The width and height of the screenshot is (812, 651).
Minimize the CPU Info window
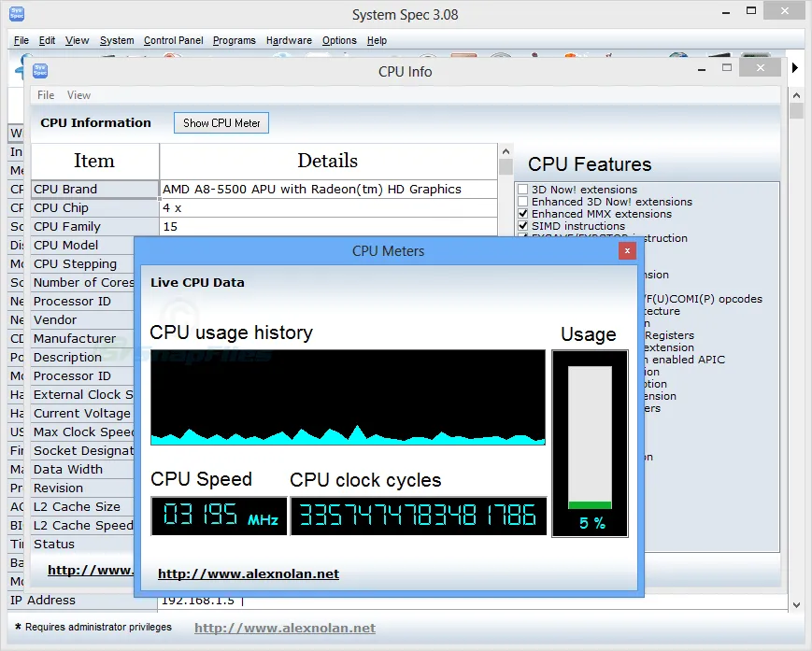pos(702,68)
